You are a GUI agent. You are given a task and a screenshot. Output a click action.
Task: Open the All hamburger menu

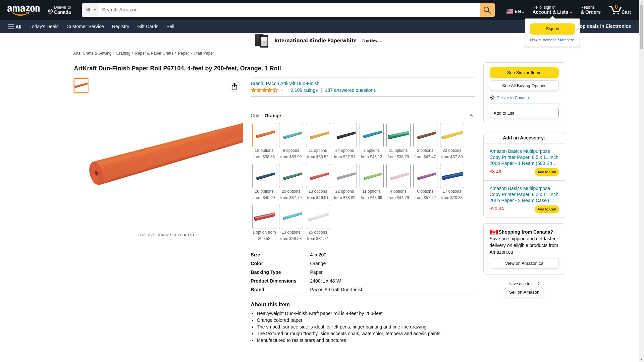pyautogui.click(x=15, y=26)
